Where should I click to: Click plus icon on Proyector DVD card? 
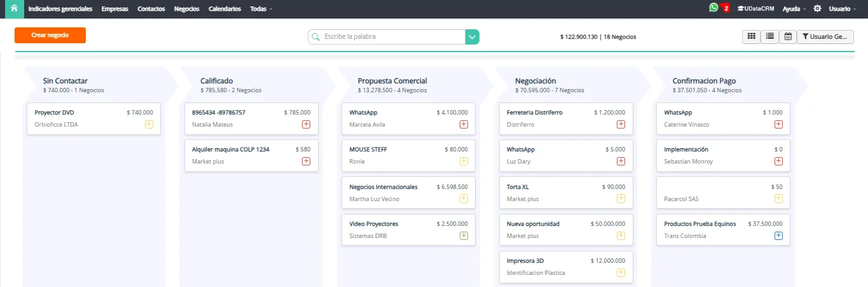[149, 124]
